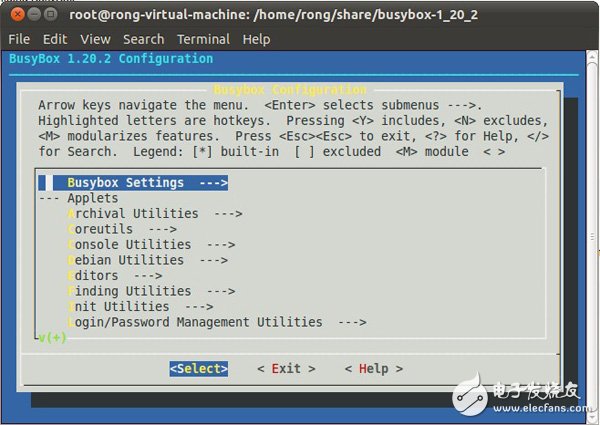Open the Search menu
600x425 pixels.
point(143,39)
